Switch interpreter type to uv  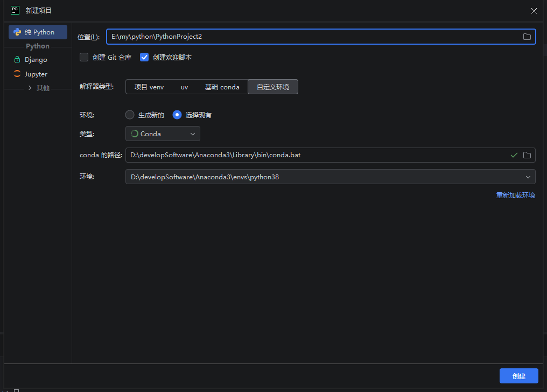(185, 87)
